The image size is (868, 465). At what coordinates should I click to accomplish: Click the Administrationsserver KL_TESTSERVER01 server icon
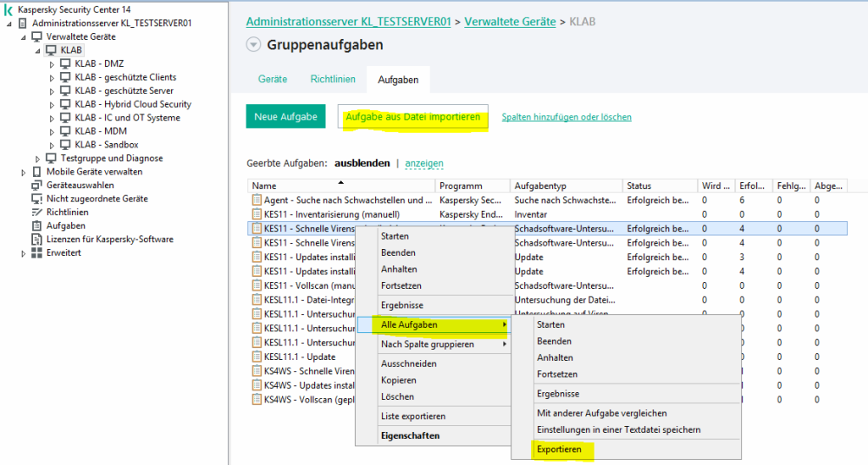[x=23, y=23]
